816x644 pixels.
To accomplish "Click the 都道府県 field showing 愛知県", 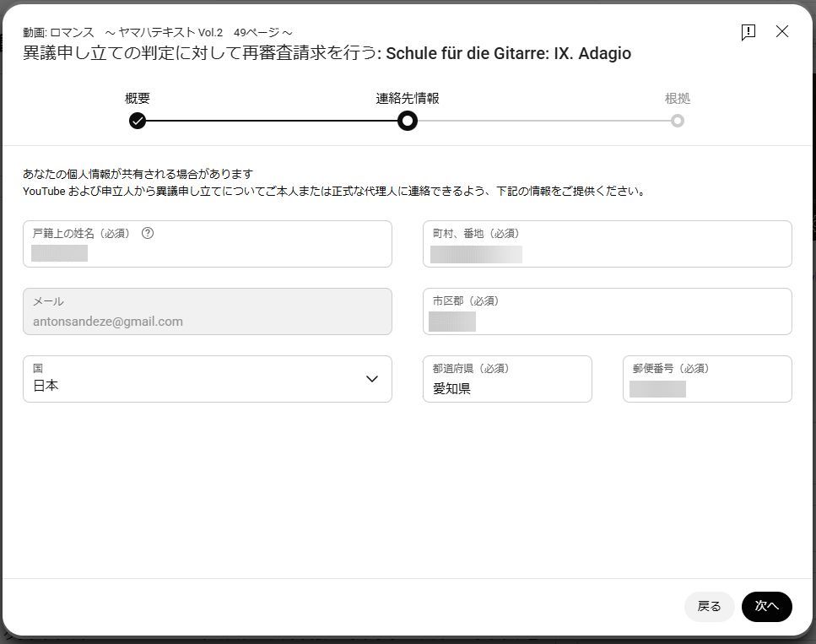I will 506,387.
